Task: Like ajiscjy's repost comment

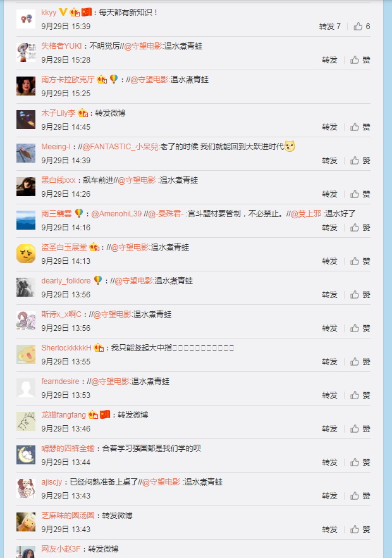Action: coord(360,496)
